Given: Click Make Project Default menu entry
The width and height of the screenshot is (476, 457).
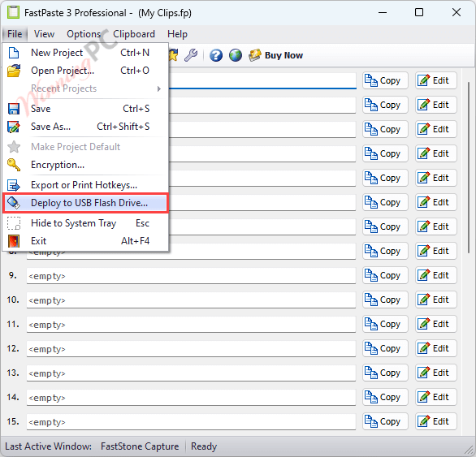Looking at the screenshot, I should [x=85, y=147].
